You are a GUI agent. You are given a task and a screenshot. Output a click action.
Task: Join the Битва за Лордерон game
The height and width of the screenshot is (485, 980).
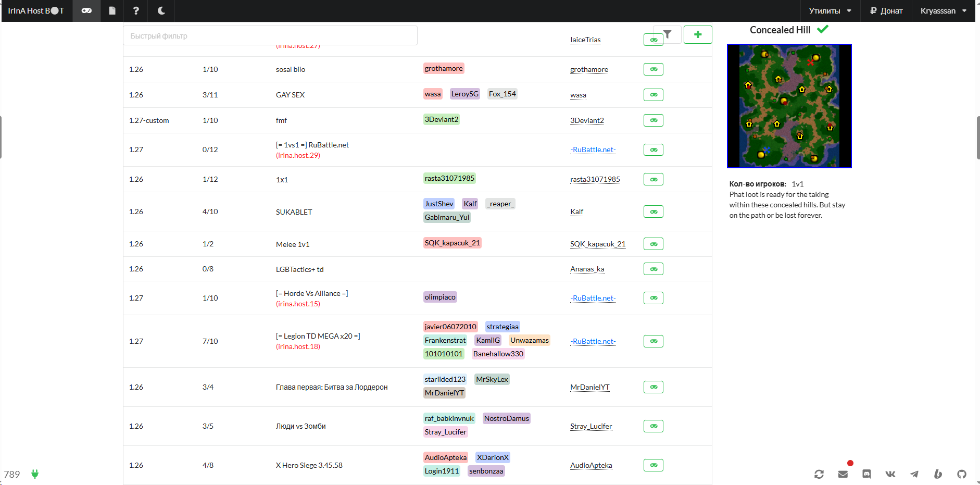654,387
